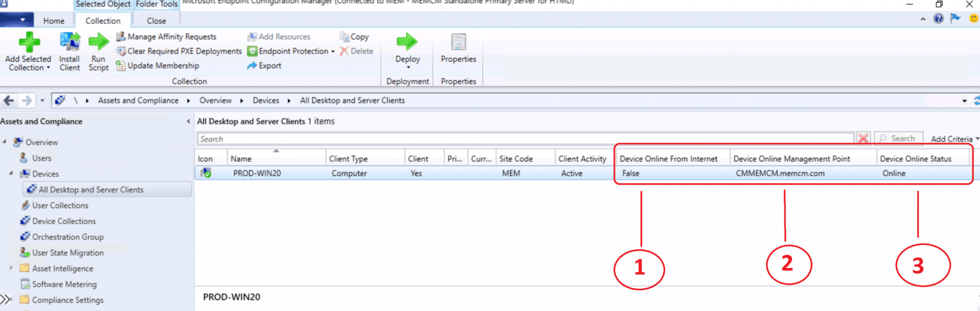The width and height of the screenshot is (980, 311).
Task: Click Overview in the breadcrumb
Action: [x=216, y=100]
